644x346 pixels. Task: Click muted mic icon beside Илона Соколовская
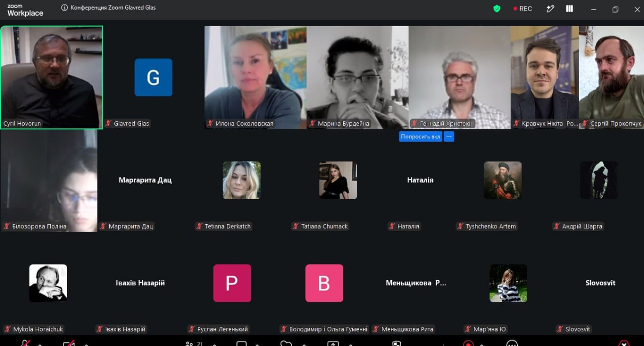(x=210, y=123)
